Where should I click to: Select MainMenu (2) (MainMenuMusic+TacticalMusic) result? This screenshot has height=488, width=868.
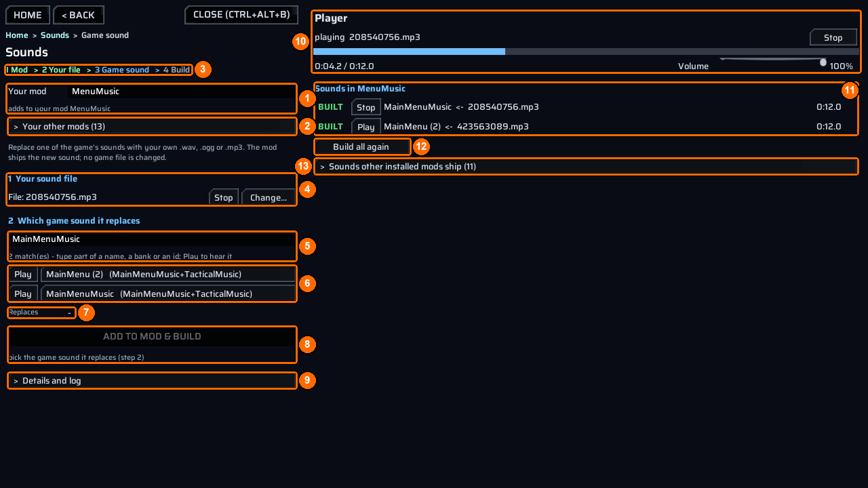tap(168, 274)
